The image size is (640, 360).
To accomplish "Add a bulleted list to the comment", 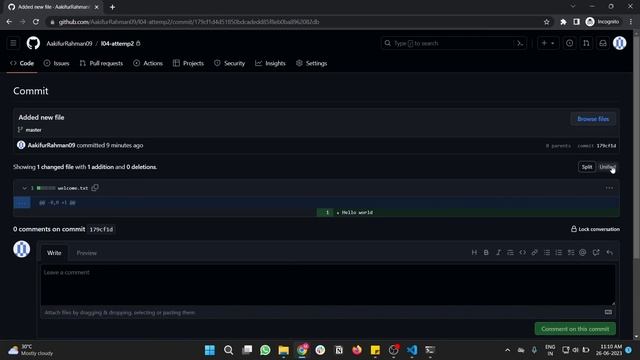I will [x=547, y=253].
